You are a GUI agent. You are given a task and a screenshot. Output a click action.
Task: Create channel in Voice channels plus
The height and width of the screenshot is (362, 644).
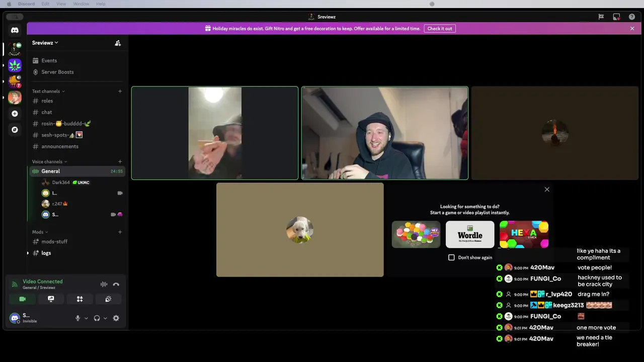[120, 162]
